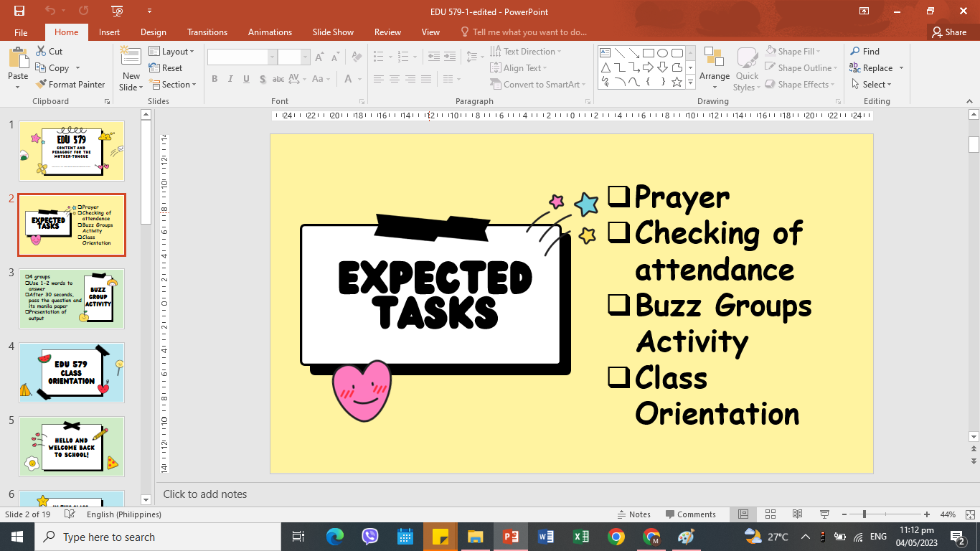The width and height of the screenshot is (980, 551).
Task: Reset the slide layout
Action: click(x=166, y=68)
